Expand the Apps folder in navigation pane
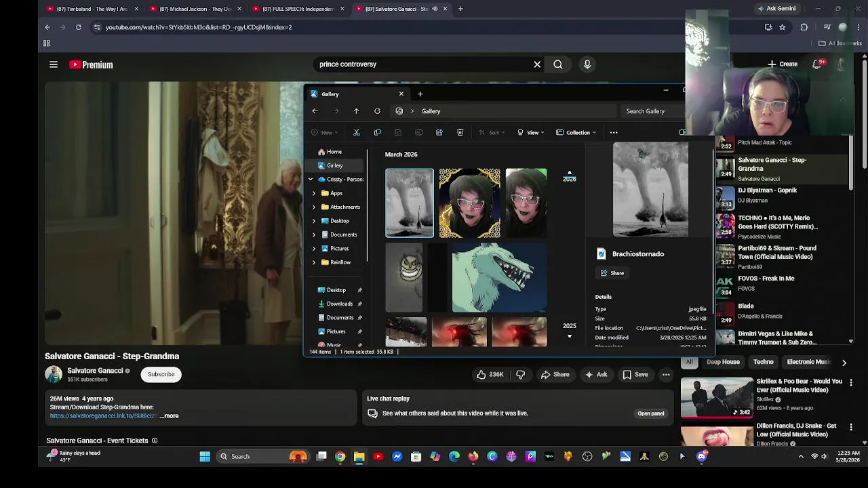Image resolution: width=868 pixels, height=488 pixels. (314, 193)
